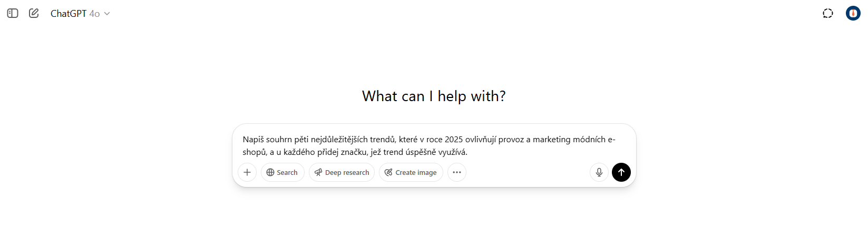The height and width of the screenshot is (236, 868).
Task: Open the ChatGPT 4o model selector
Action: (80, 14)
